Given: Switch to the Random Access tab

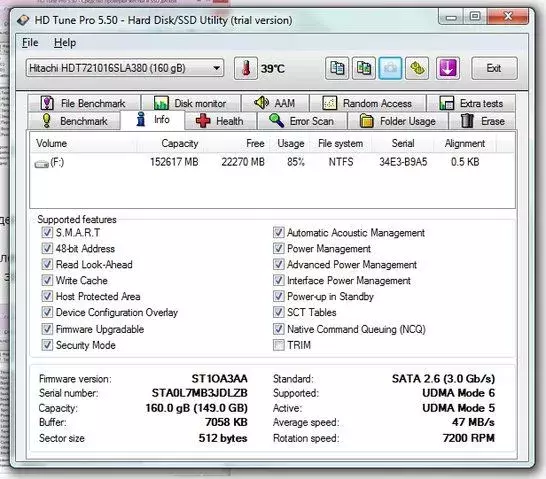Looking at the screenshot, I should (368, 103).
